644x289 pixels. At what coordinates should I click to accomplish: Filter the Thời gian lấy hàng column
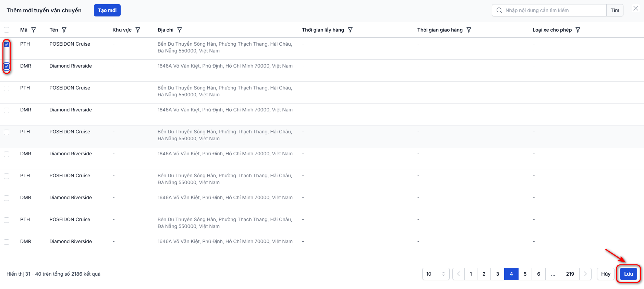click(x=350, y=30)
